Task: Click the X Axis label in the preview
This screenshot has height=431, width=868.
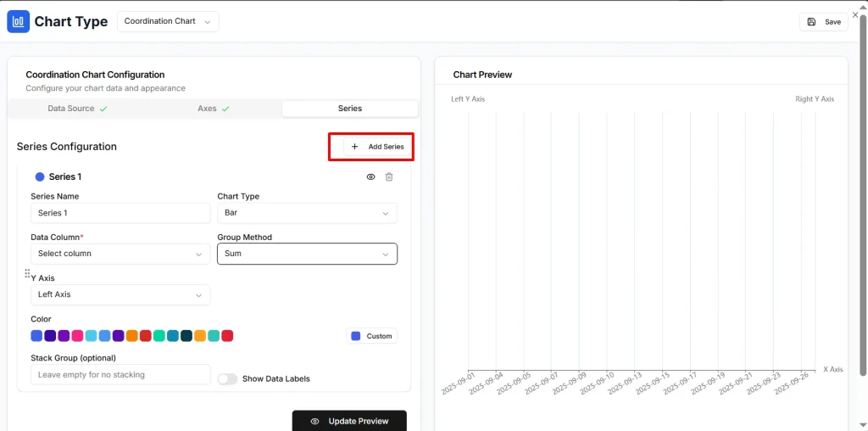Action: point(832,369)
